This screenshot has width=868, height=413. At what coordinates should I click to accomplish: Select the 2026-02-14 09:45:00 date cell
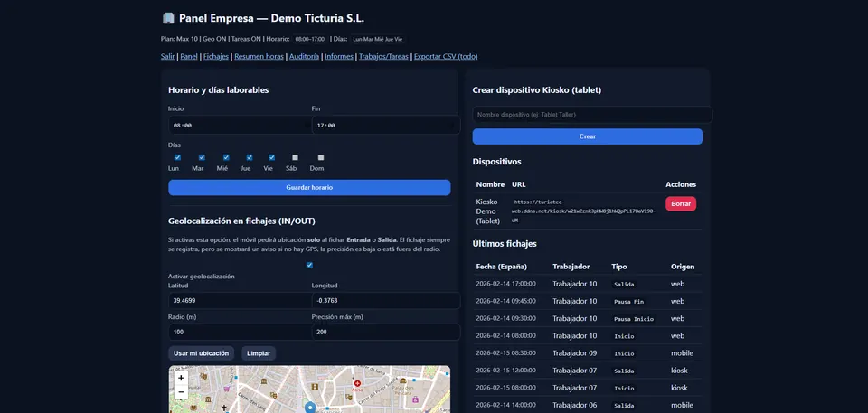tap(506, 301)
